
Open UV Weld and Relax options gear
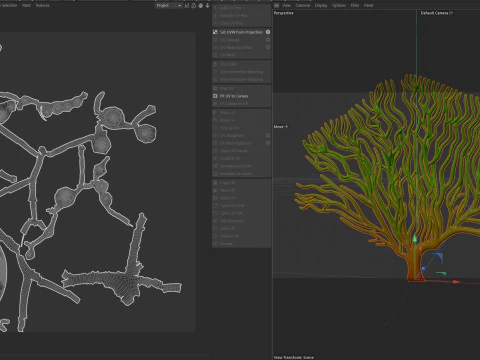(268, 47)
